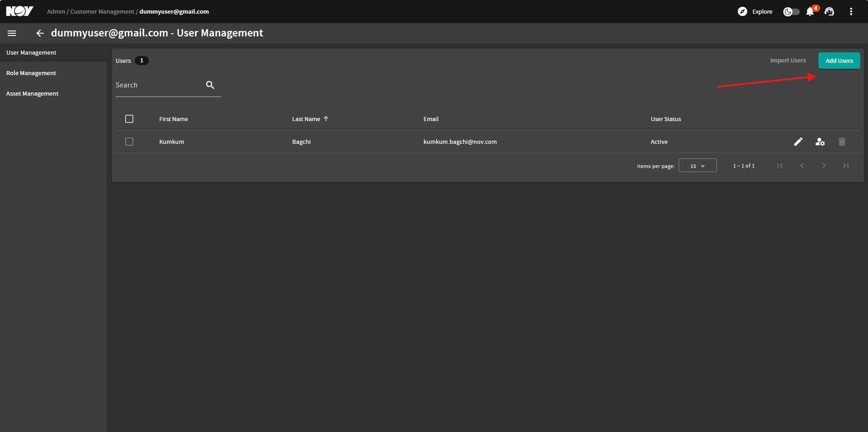
Task: Sort by Last Name arrow
Action: click(x=326, y=119)
